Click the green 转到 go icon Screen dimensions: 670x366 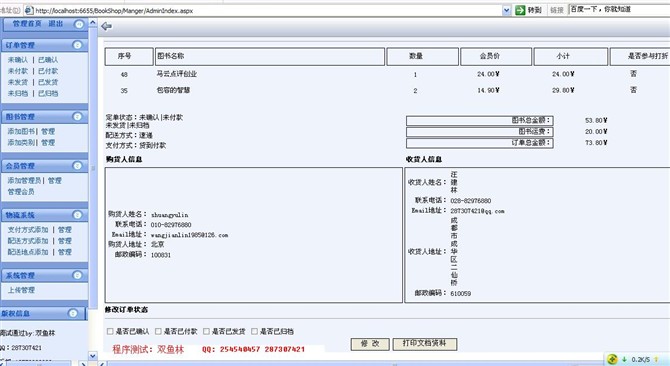point(520,10)
